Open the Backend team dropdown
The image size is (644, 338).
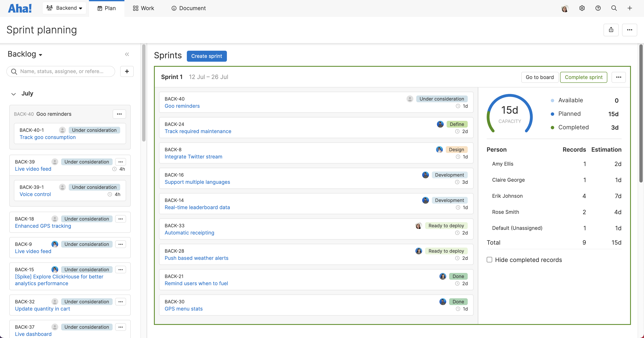coord(64,8)
